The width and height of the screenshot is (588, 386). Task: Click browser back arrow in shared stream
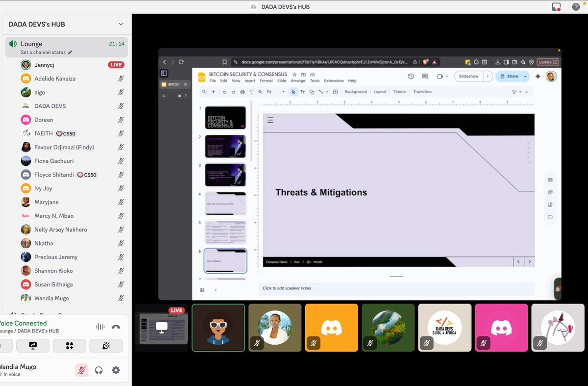click(165, 62)
